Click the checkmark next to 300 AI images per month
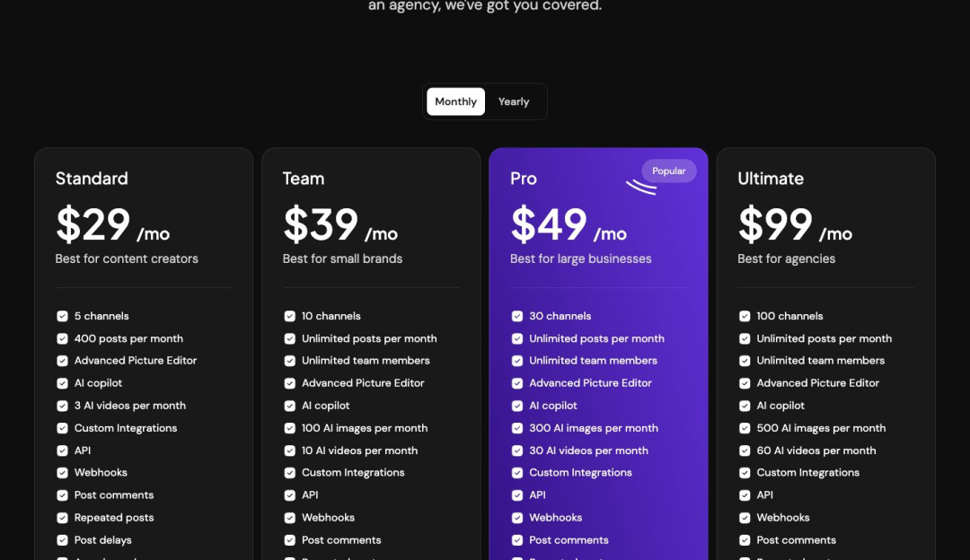 pyautogui.click(x=517, y=428)
